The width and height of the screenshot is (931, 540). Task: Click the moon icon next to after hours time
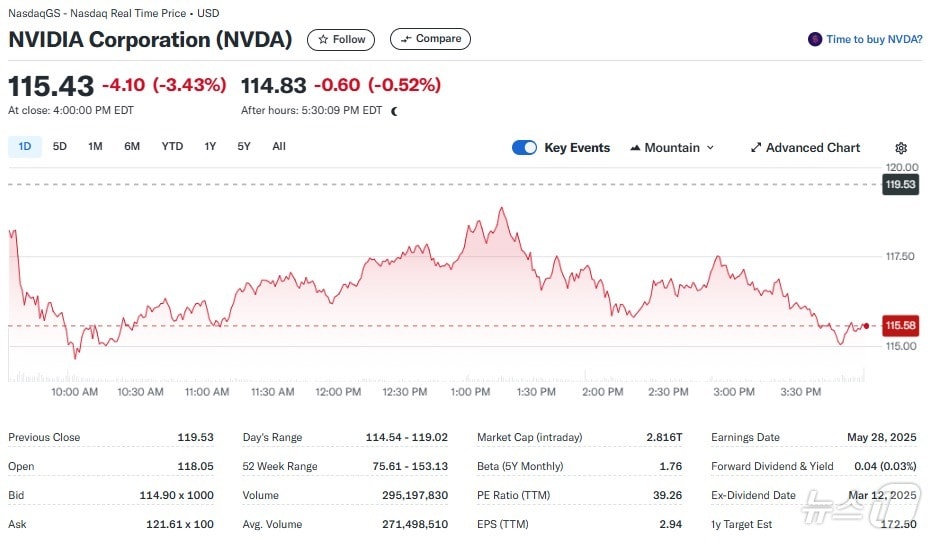coord(394,111)
